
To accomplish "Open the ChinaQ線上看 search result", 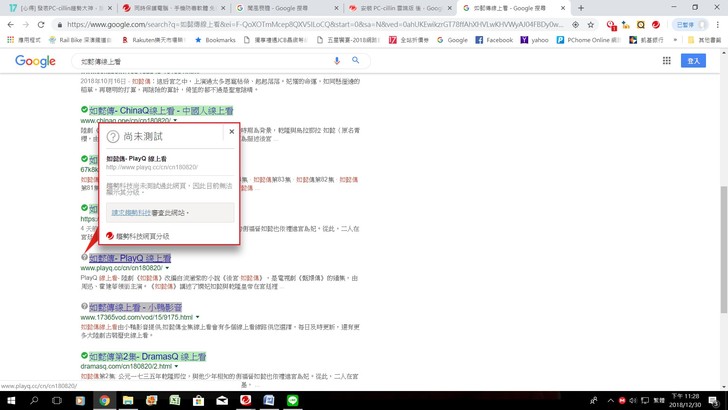I will [x=161, y=111].
